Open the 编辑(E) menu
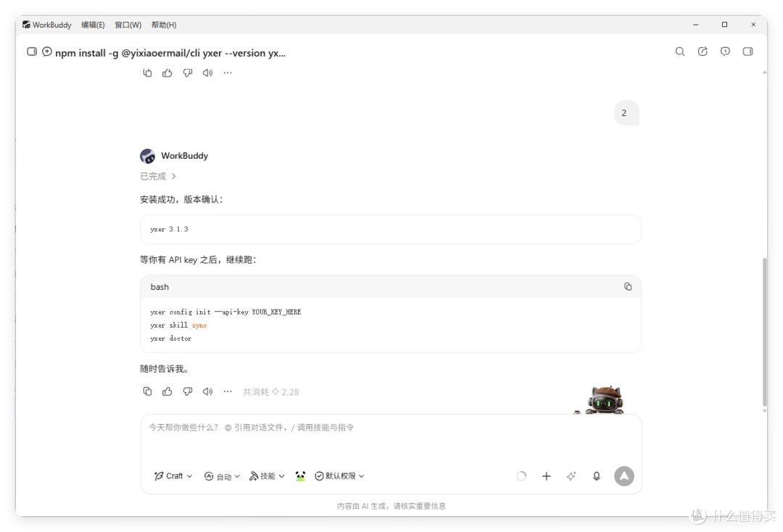This screenshot has height=532, width=783. [93, 25]
